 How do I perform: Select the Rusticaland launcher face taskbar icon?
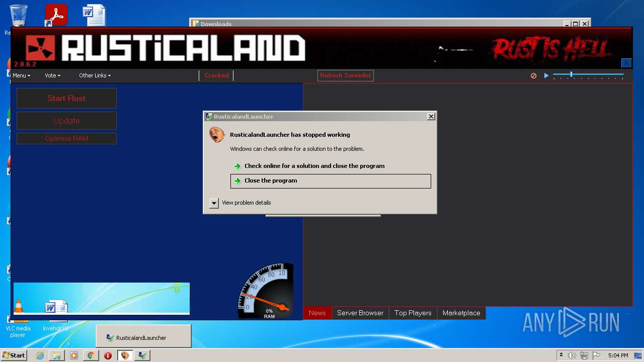pyautogui.click(x=125, y=355)
